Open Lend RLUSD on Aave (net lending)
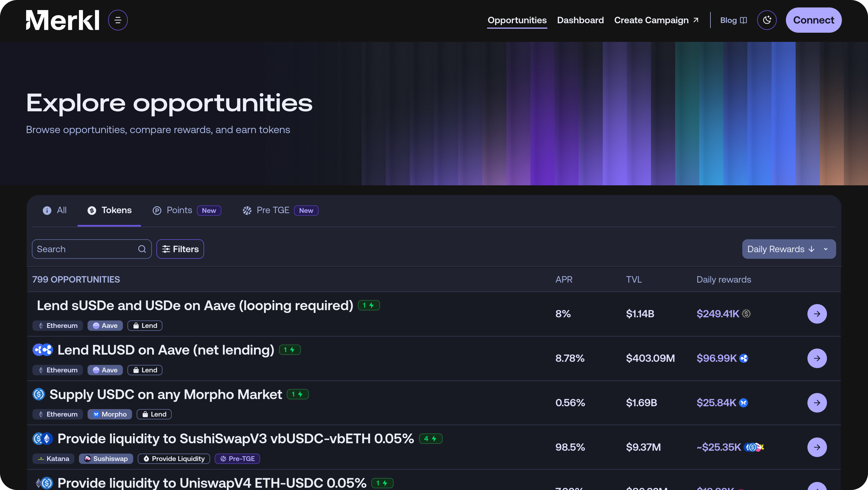Viewport: 868px width, 490px height. pos(166,350)
